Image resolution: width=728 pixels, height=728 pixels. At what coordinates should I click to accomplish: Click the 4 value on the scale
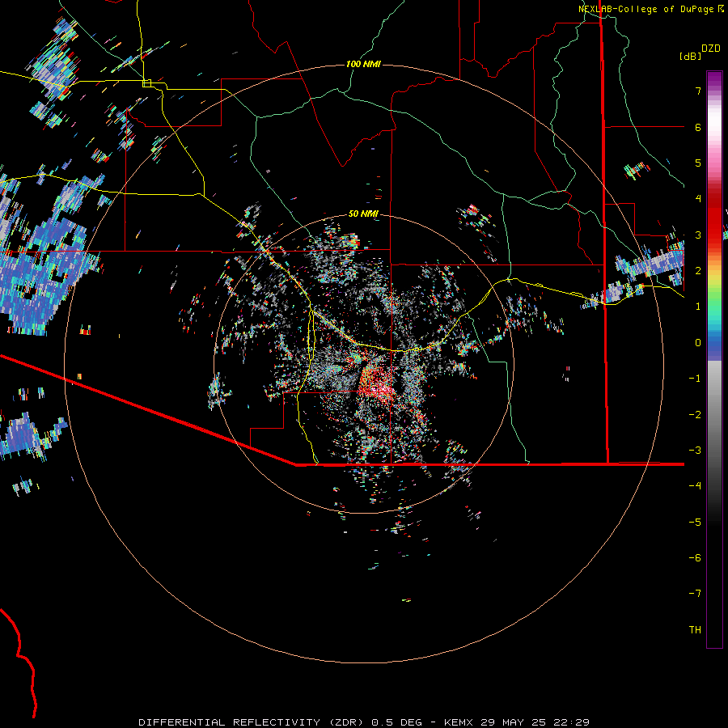click(x=698, y=199)
